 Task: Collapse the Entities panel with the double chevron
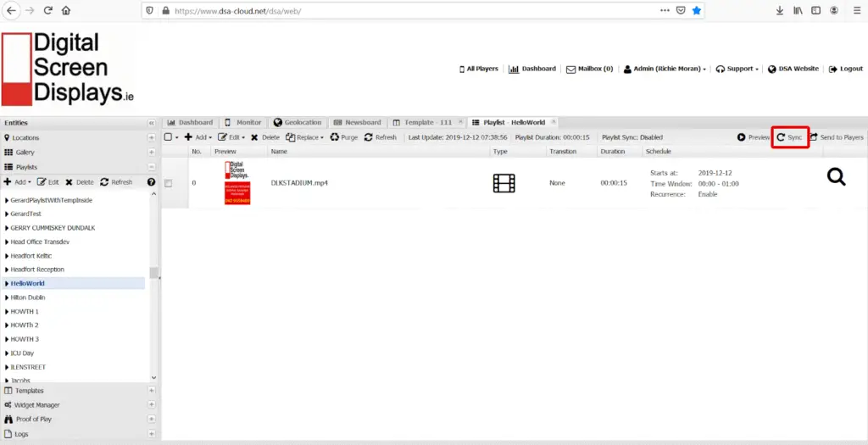(152, 123)
